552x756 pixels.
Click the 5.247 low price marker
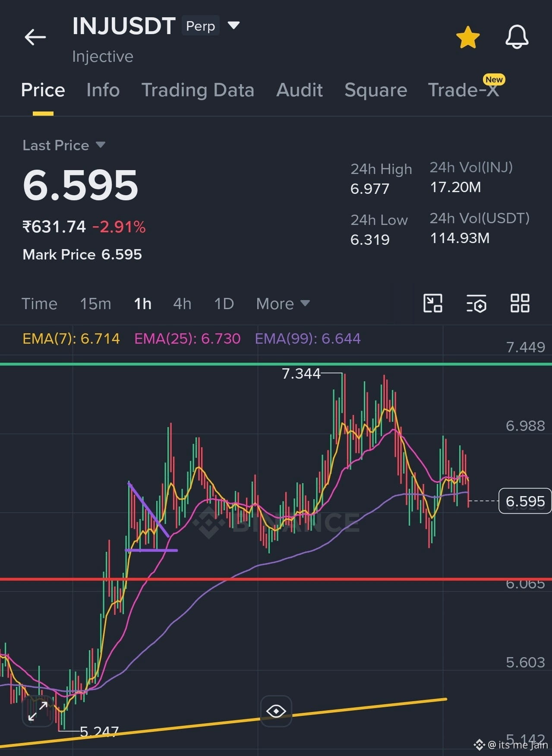click(99, 731)
